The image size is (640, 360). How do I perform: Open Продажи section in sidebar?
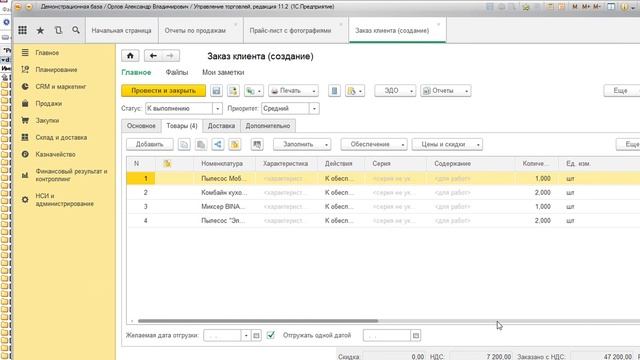49,104
